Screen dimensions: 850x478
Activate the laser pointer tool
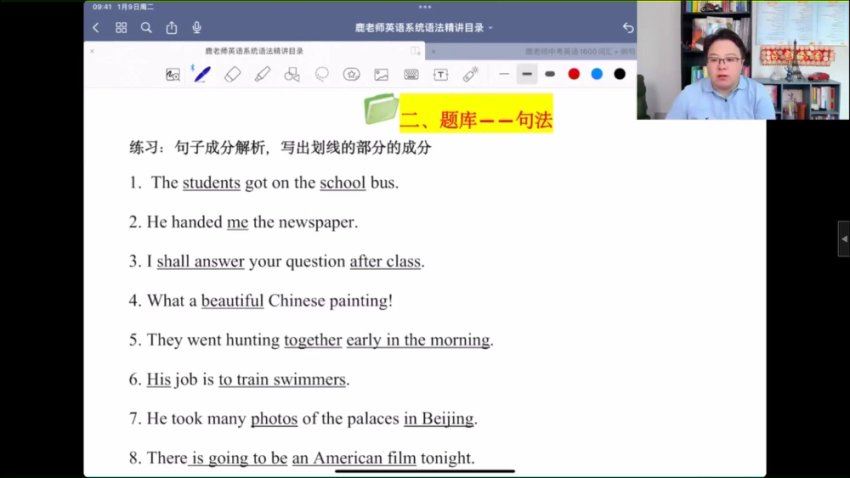coord(470,74)
